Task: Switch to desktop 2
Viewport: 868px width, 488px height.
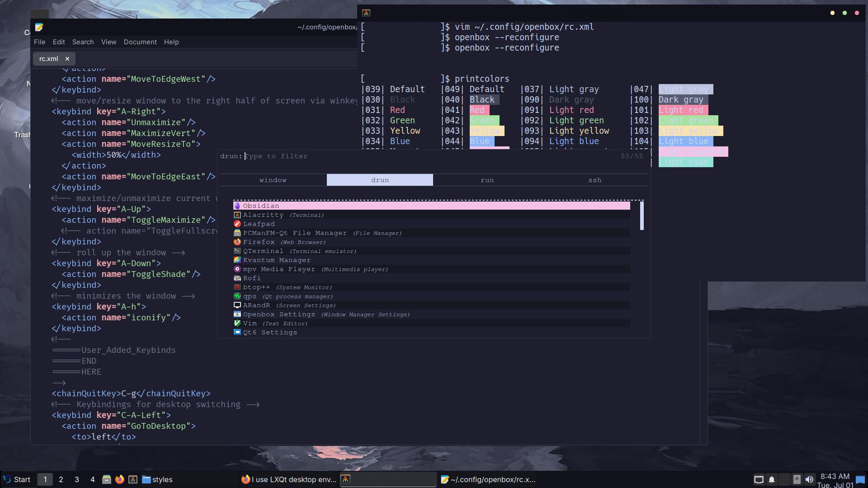Action: (x=61, y=479)
